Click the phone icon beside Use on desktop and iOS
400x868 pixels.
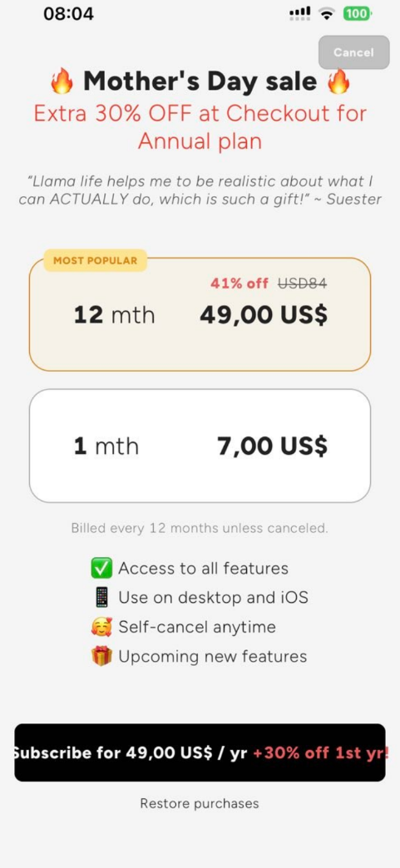pos(102,598)
